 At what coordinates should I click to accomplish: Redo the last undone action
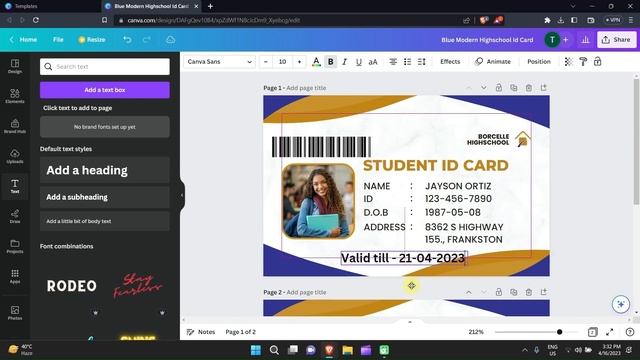point(147,40)
